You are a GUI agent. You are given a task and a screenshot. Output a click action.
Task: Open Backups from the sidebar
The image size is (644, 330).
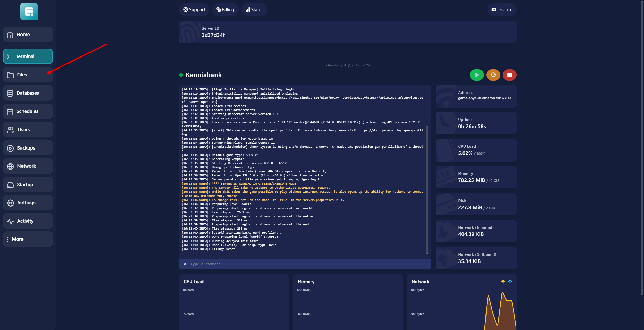pos(28,148)
